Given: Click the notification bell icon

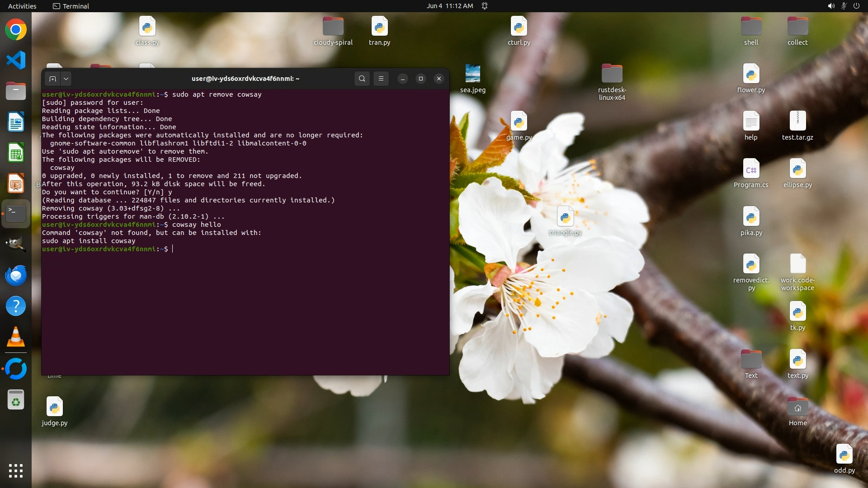Looking at the screenshot, I should coord(485,6).
